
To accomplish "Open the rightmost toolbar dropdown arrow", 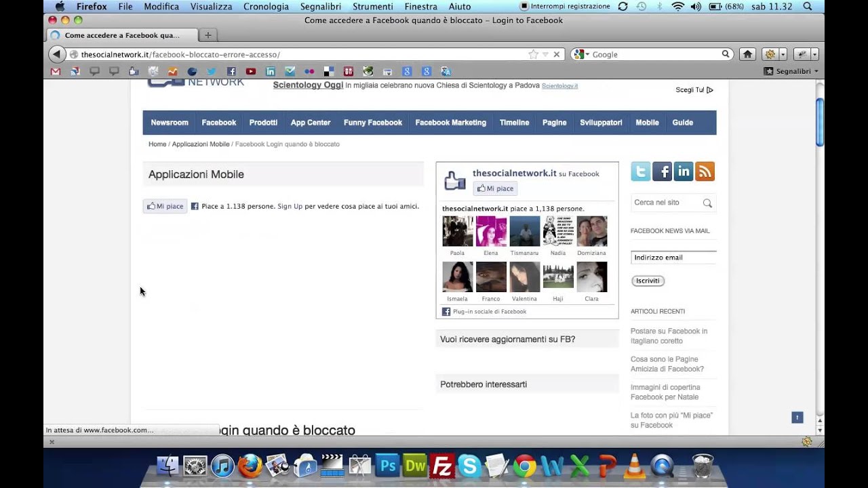I will click(x=814, y=54).
